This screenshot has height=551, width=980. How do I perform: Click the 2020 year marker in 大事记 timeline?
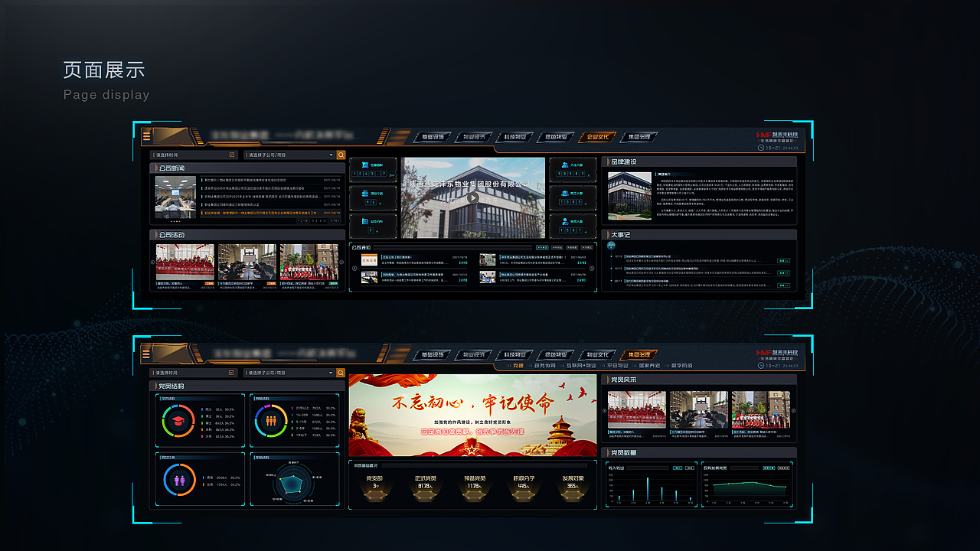[x=611, y=246]
